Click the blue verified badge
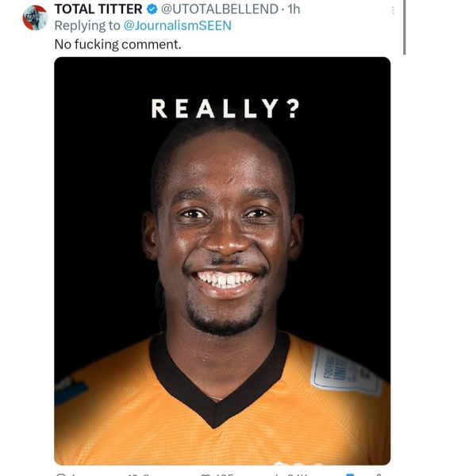Viewport: 457px width, 476px height. tap(152, 9)
